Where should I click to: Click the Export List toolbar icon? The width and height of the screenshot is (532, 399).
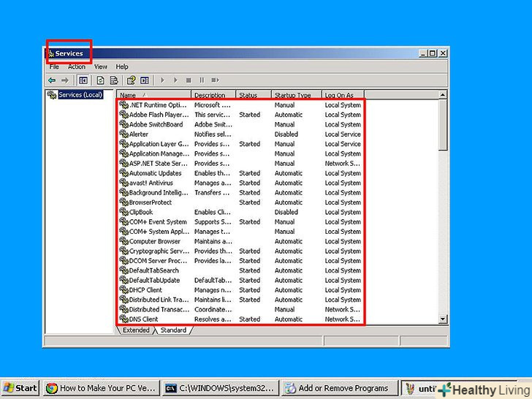click(114, 80)
